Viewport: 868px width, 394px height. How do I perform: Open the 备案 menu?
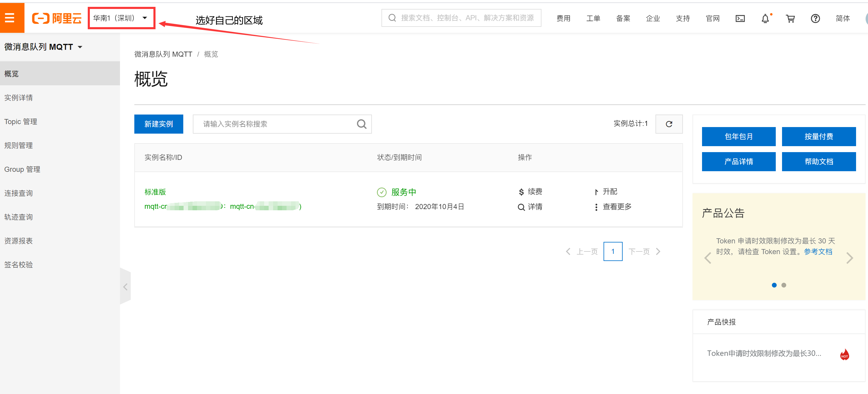pos(623,18)
